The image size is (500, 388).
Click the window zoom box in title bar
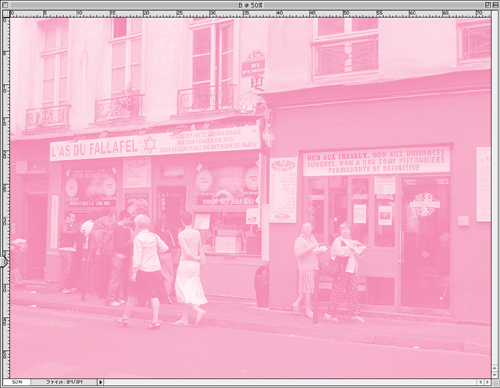point(488,5)
